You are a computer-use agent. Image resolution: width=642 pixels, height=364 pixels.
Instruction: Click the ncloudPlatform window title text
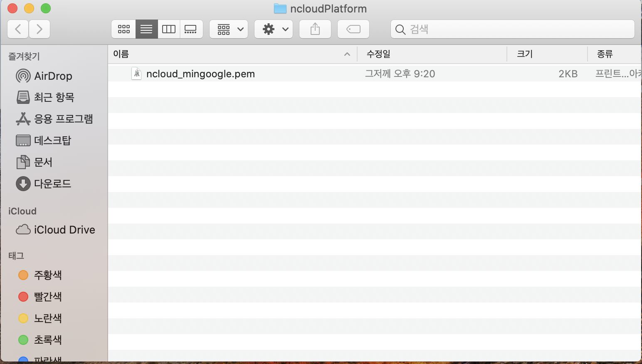(x=328, y=9)
